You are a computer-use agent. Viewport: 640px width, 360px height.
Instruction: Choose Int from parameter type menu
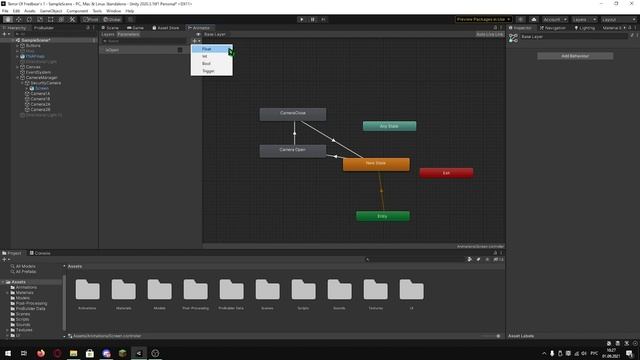click(211, 56)
